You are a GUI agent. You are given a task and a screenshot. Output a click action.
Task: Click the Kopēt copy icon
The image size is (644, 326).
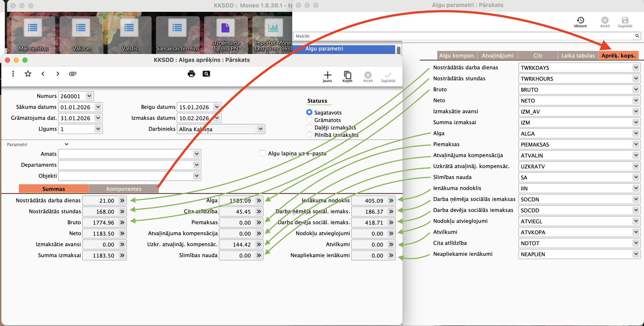click(347, 75)
